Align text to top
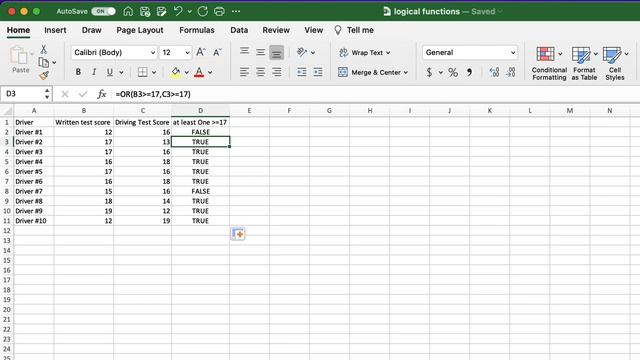Screen dimensions: 640x360 pyautogui.click(x=244, y=51)
